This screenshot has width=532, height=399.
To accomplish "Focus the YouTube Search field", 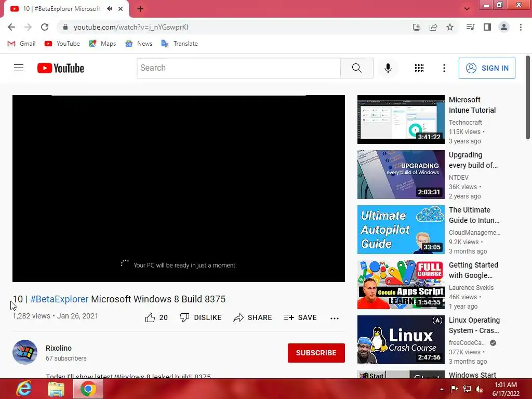I will point(238,68).
